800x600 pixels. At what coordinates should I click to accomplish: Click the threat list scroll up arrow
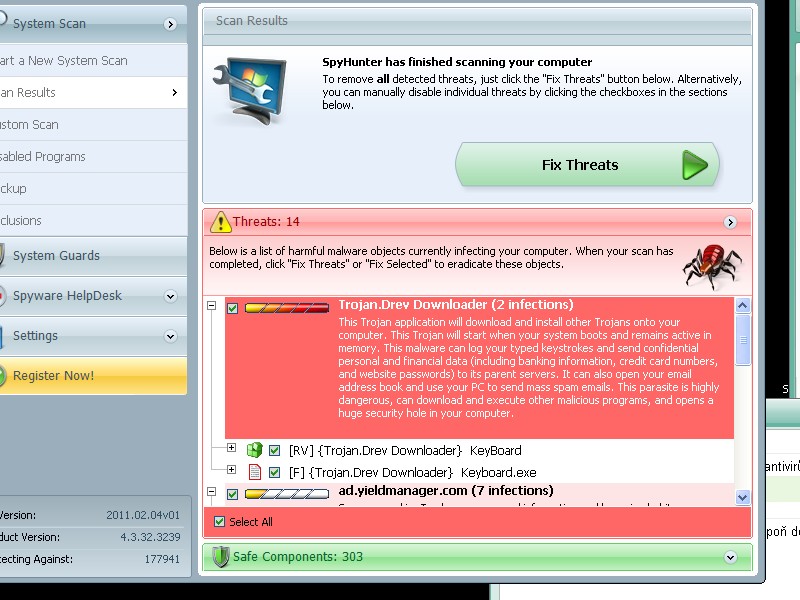click(x=743, y=306)
